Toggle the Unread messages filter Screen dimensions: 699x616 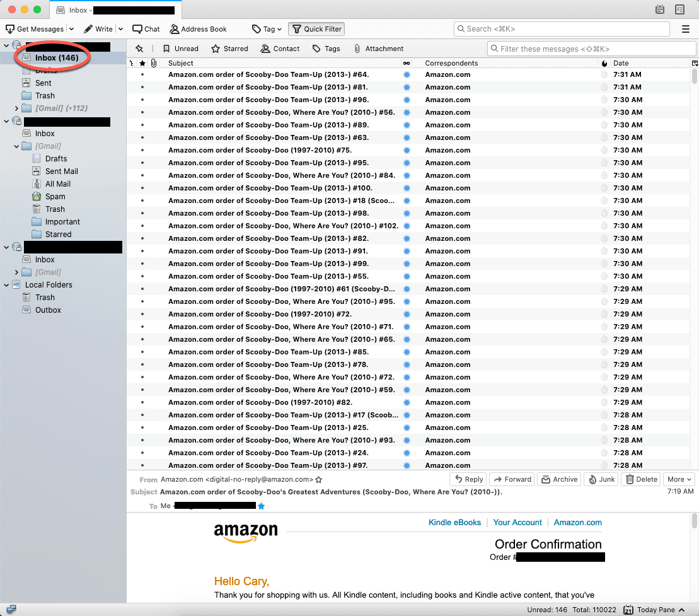180,49
